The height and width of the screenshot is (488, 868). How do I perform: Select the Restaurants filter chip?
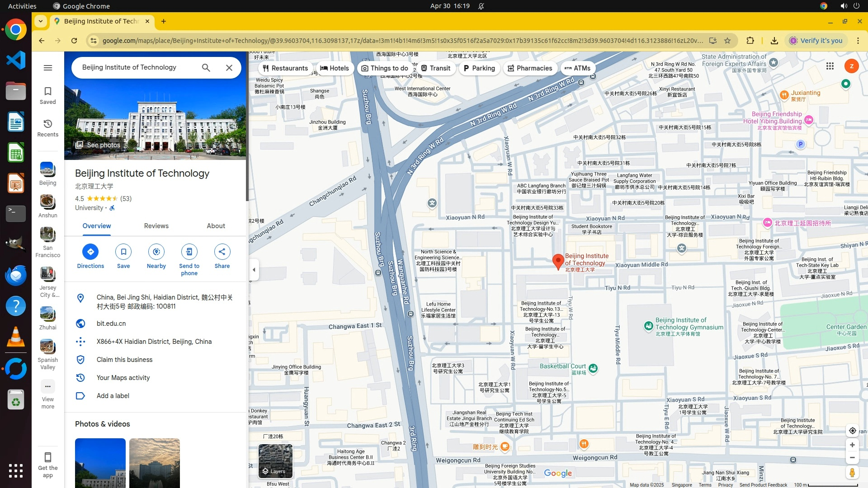285,68
